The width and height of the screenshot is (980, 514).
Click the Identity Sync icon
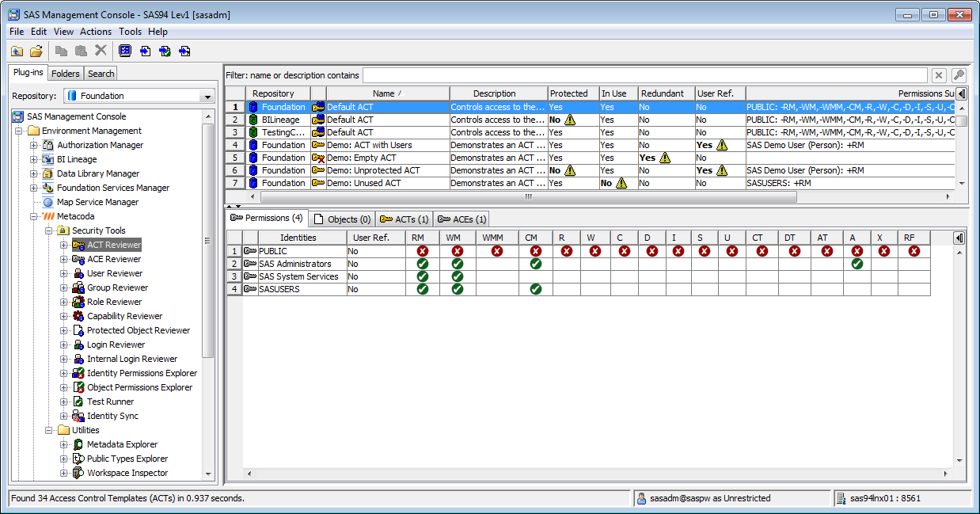click(x=78, y=416)
